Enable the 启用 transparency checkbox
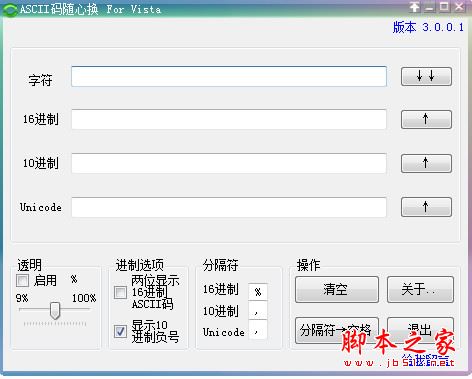 coord(22,280)
